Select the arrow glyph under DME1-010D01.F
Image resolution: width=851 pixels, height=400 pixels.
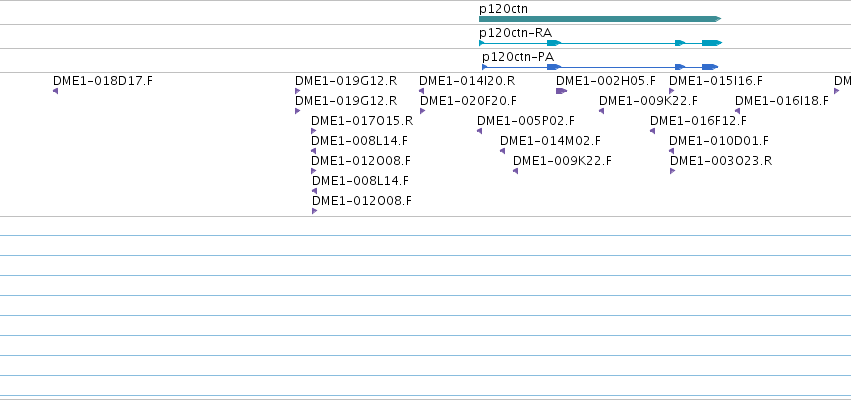click(671, 151)
